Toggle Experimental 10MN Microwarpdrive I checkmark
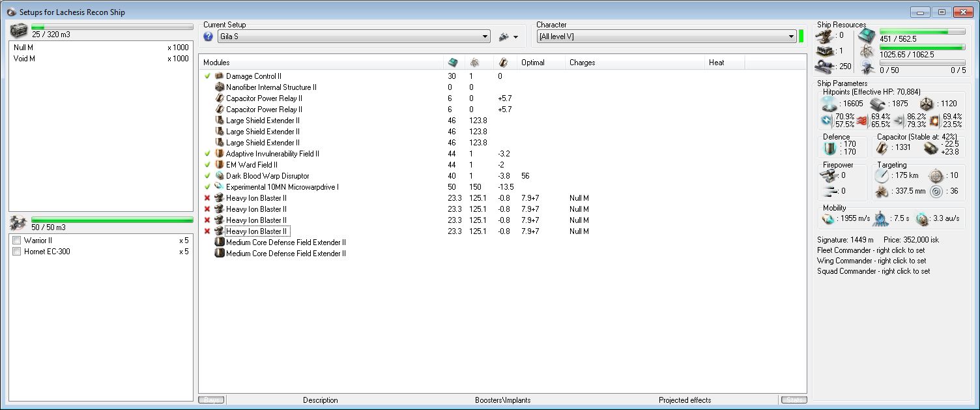The image size is (980, 410). [x=207, y=187]
